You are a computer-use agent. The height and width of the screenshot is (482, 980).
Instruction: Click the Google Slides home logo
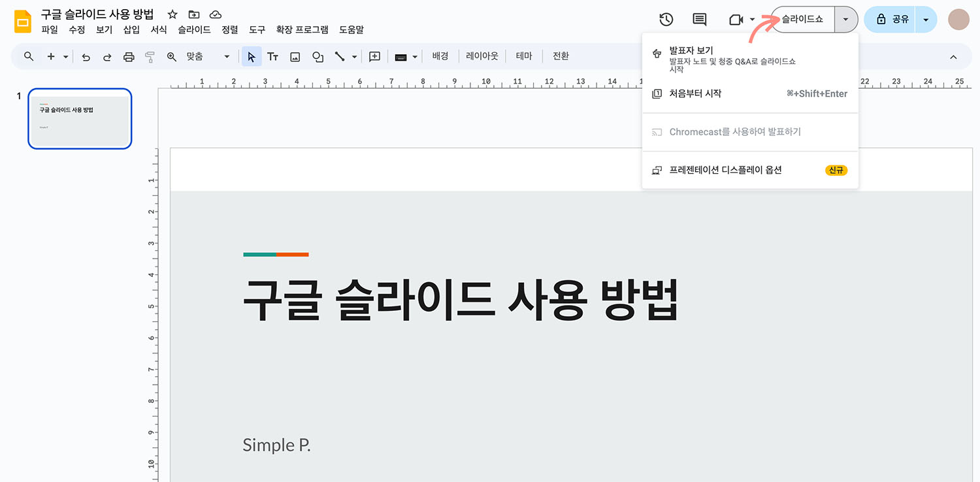pos(24,21)
